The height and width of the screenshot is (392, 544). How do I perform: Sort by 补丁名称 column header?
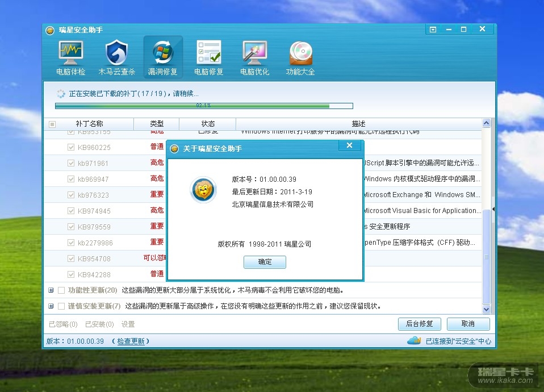pos(89,124)
